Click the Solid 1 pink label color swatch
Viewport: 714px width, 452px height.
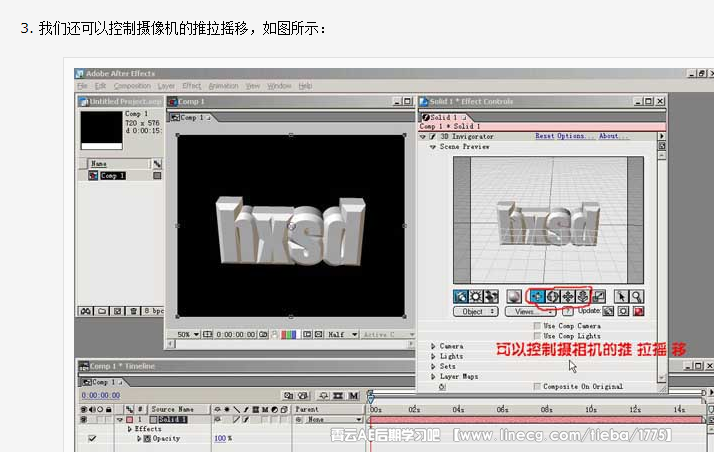coord(129,420)
